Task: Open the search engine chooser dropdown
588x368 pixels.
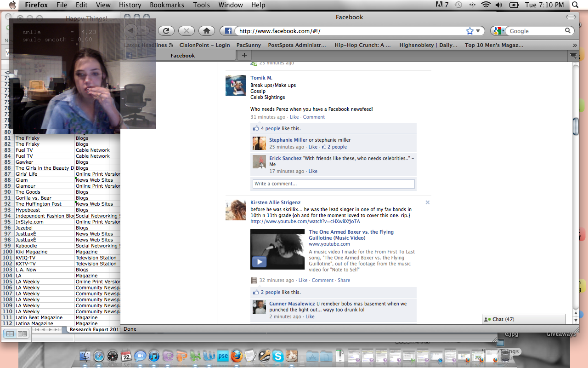Action: (x=498, y=31)
